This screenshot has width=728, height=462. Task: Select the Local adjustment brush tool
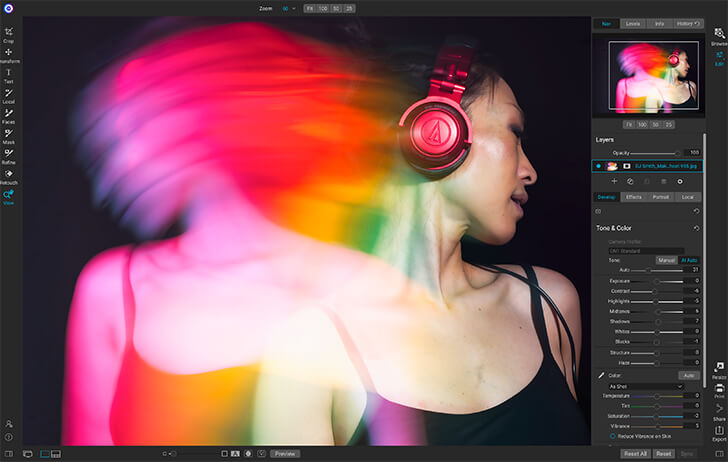click(8, 96)
